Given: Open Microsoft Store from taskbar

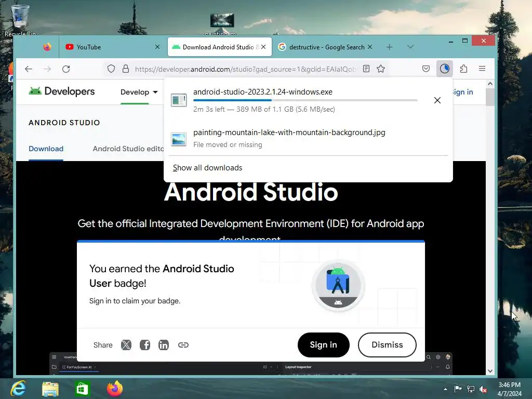Looking at the screenshot, I should [x=82, y=389].
